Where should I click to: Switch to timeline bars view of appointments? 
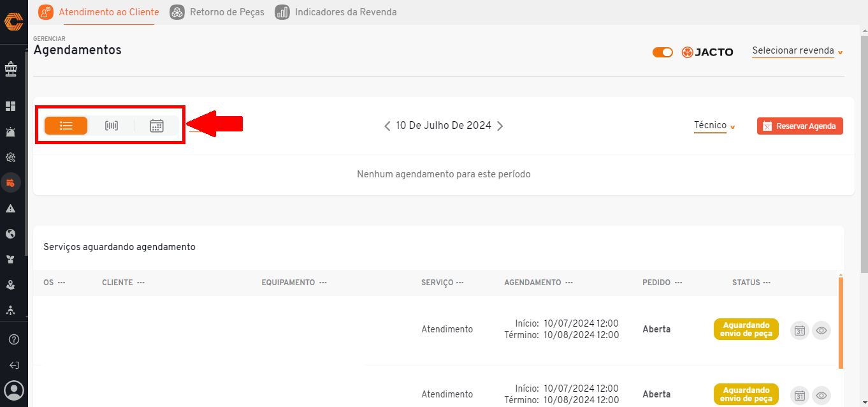(x=112, y=126)
